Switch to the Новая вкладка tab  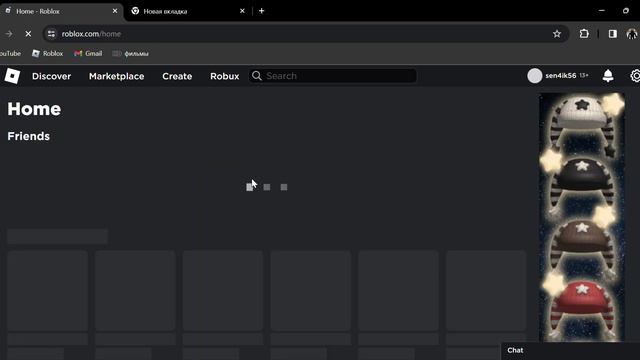point(188,11)
